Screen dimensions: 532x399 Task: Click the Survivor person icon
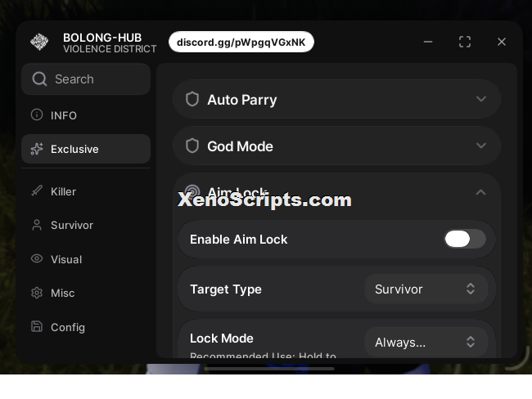37,225
